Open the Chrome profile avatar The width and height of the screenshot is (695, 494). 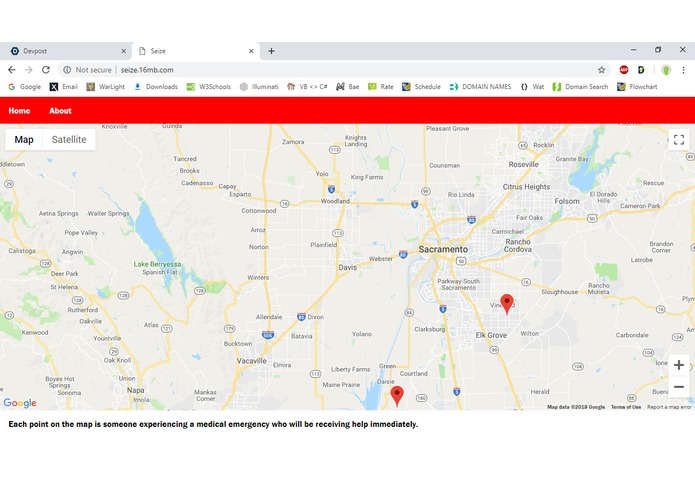(666, 70)
